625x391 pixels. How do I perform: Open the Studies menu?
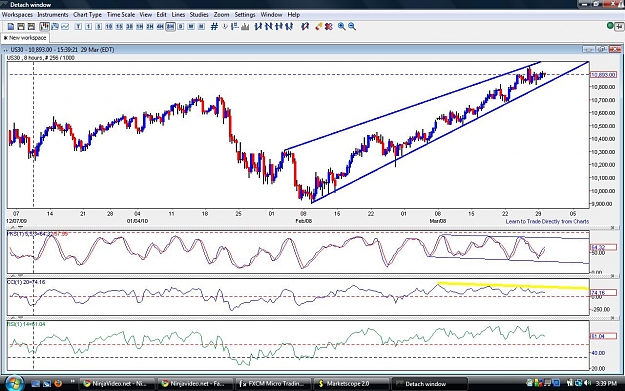pos(199,15)
